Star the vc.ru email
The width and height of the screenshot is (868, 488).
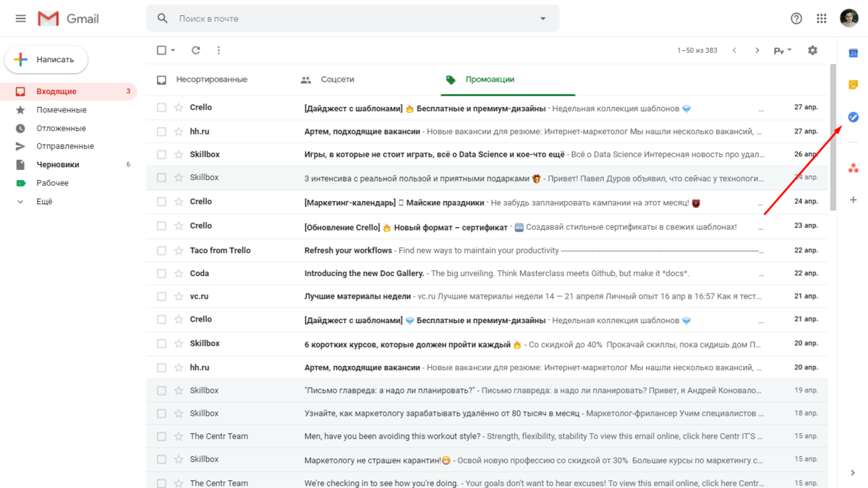click(x=179, y=296)
